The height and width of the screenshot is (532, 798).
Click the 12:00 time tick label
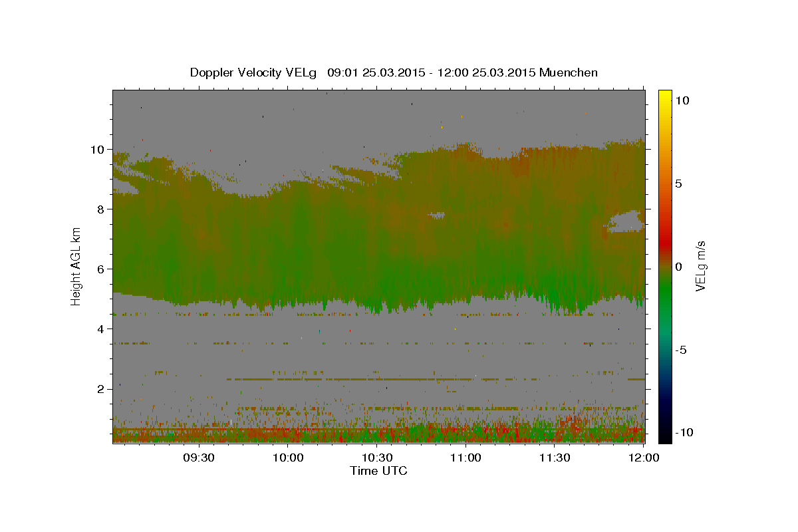pyautogui.click(x=644, y=458)
